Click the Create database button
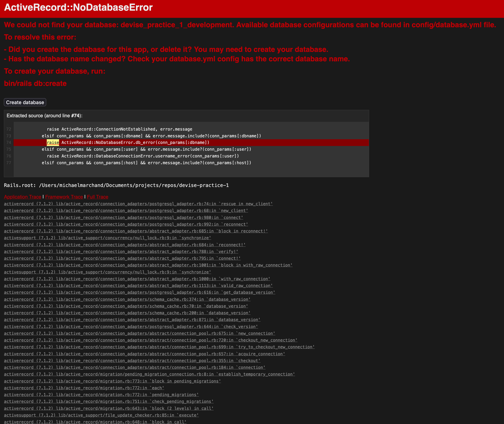This screenshot has width=504, height=424. 25,102
